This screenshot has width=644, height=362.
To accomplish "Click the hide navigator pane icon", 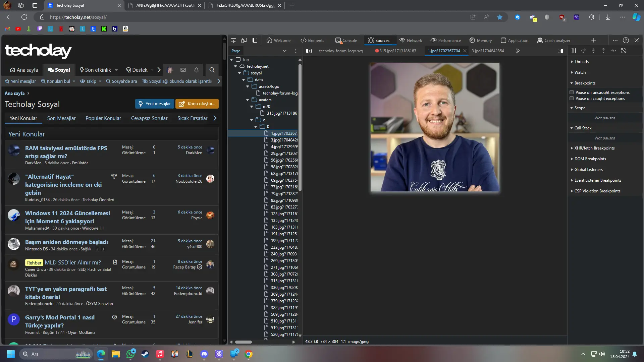I will pyautogui.click(x=309, y=51).
